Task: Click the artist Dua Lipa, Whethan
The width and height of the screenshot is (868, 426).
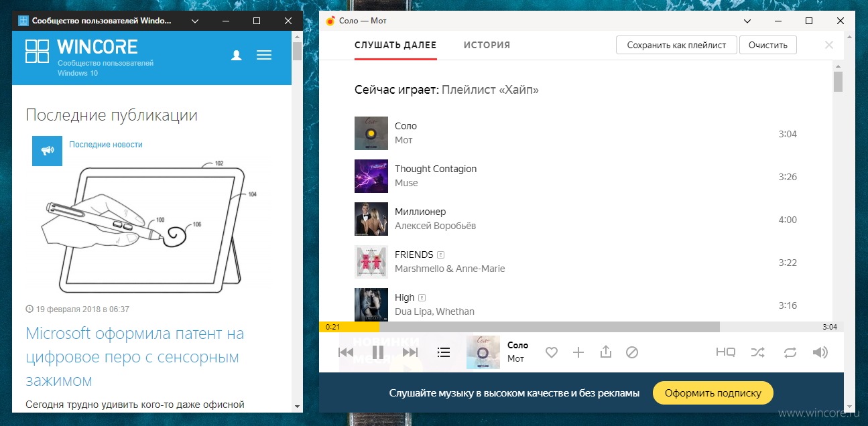Action: click(x=434, y=311)
